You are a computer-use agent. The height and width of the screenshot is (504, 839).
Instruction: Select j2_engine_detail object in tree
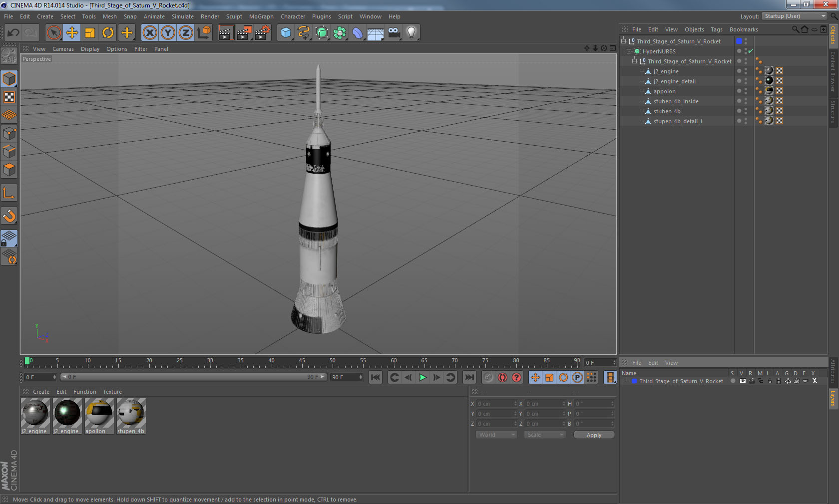pos(674,81)
